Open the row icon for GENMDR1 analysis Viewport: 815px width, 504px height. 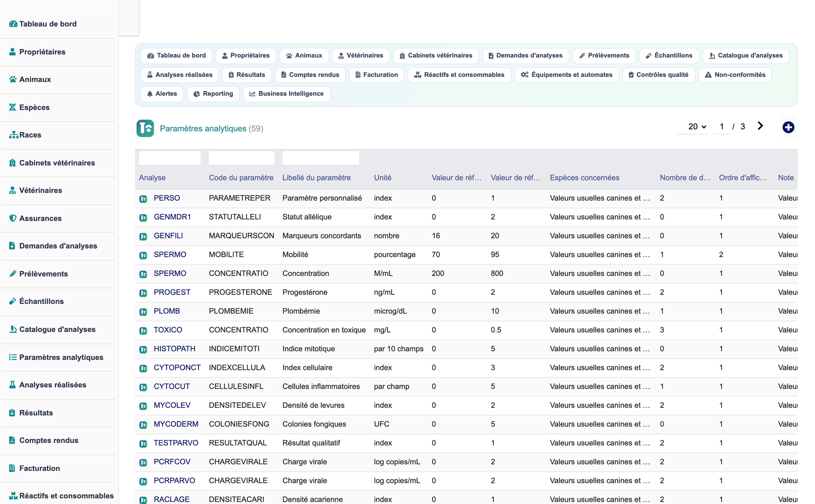143,218
